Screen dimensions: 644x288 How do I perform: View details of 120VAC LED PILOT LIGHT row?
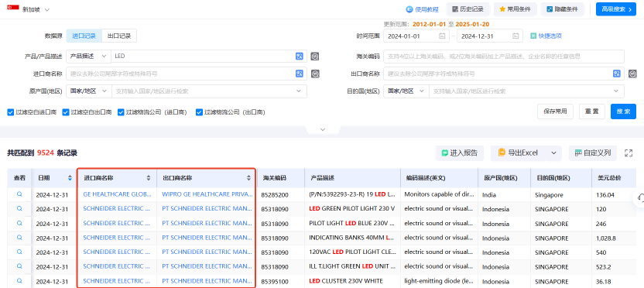[x=19, y=252]
